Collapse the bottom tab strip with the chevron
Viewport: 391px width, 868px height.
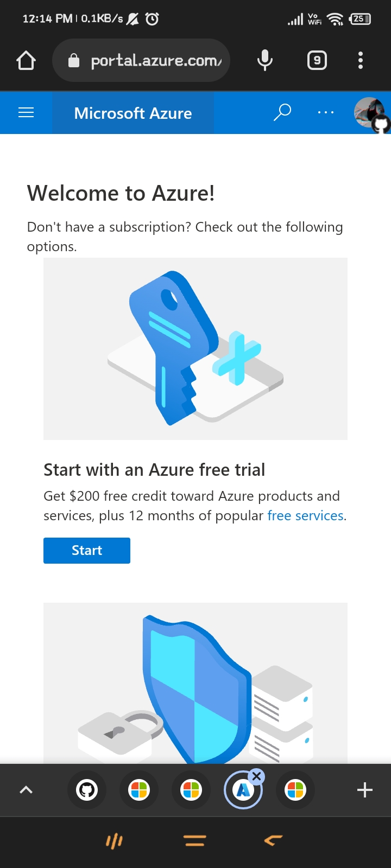[26, 790]
